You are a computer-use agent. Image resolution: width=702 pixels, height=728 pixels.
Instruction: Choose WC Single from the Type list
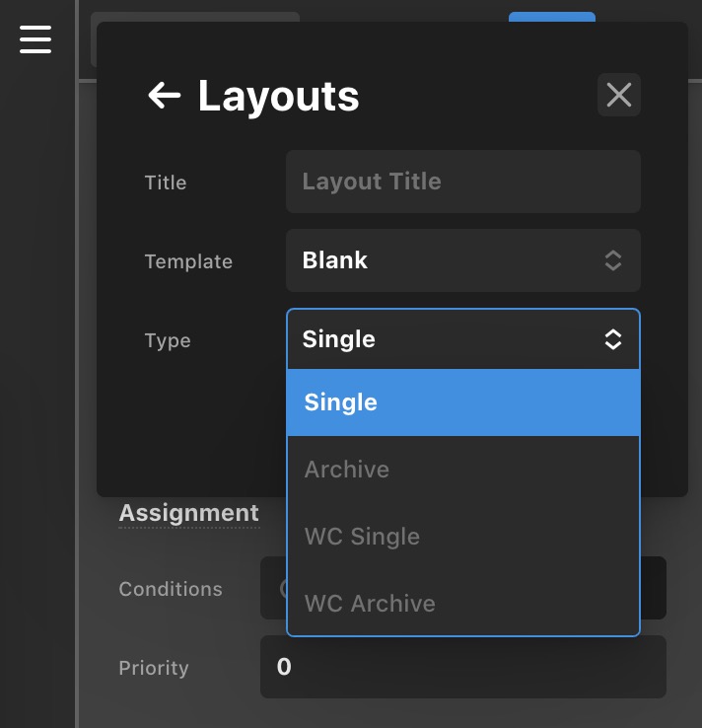click(x=463, y=537)
